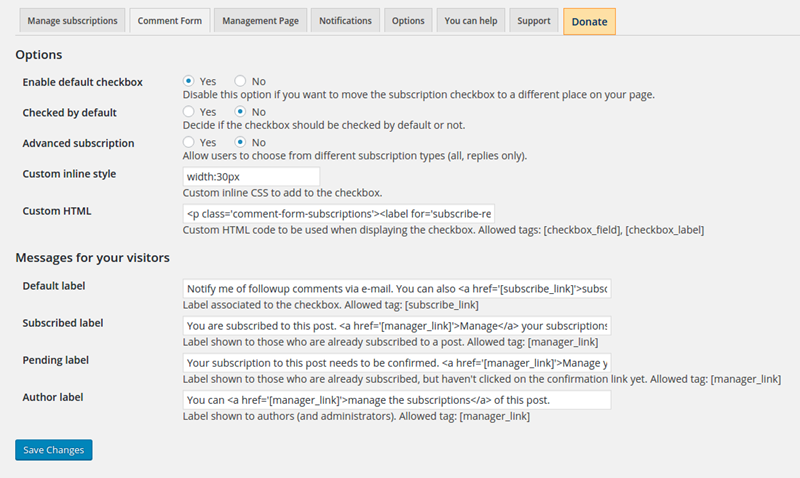The width and height of the screenshot is (800, 478).
Task: Select Yes for Enable default checkbox
Action: click(x=189, y=81)
